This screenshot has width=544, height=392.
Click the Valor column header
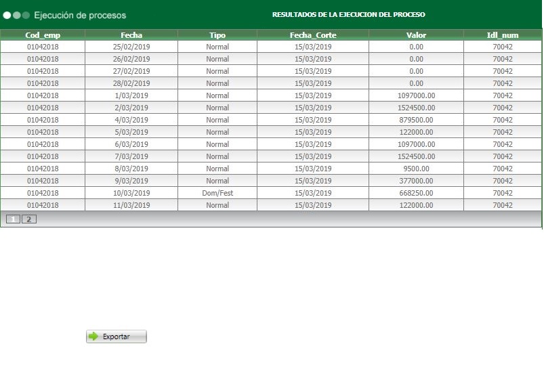pos(417,35)
